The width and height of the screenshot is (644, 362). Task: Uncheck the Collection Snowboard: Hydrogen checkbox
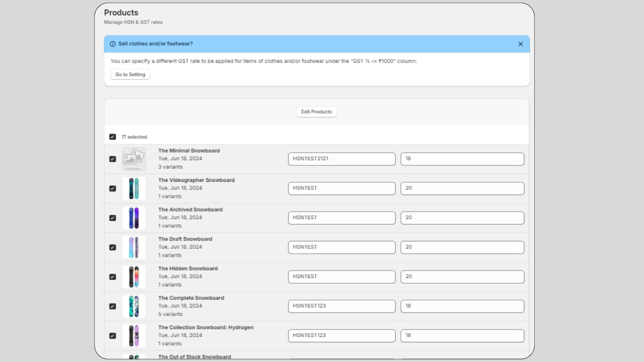click(x=113, y=335)
